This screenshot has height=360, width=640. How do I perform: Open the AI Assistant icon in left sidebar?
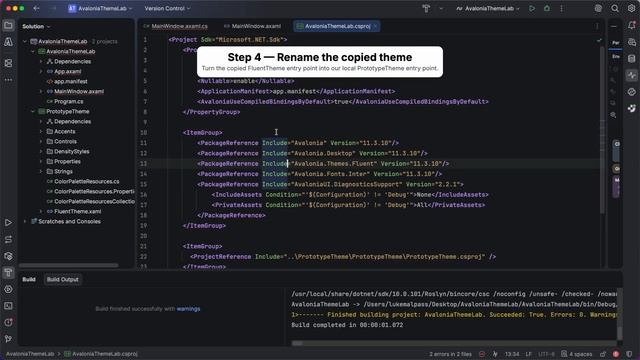point(8,42)
